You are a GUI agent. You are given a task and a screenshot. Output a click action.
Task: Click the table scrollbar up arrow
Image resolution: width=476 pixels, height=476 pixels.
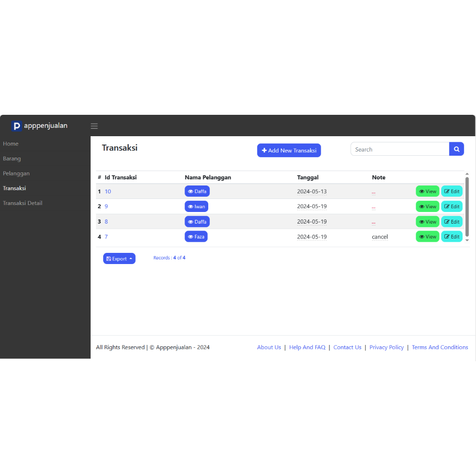coord(467,174)
